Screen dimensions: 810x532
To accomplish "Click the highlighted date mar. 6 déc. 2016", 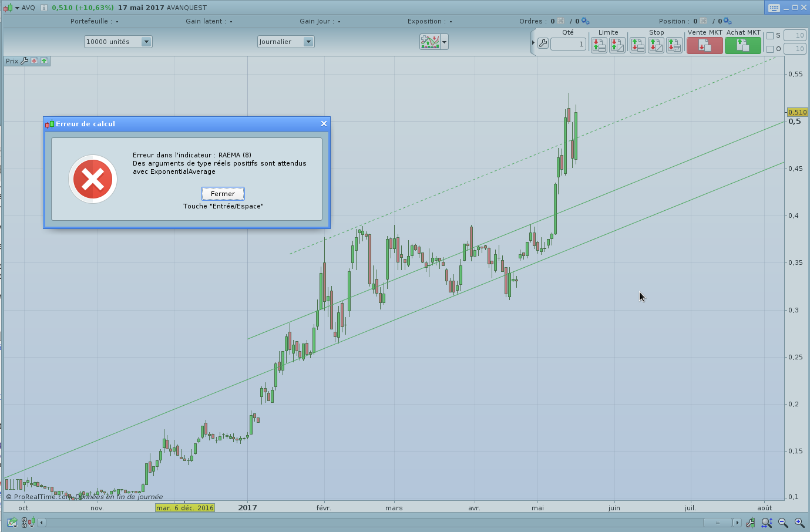I will [x=185, y=508].
